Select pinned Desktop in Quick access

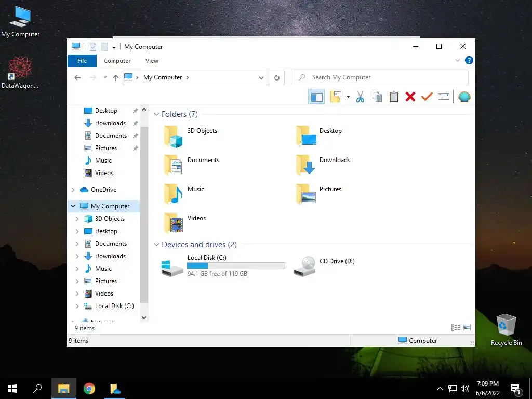pos(106,111)
